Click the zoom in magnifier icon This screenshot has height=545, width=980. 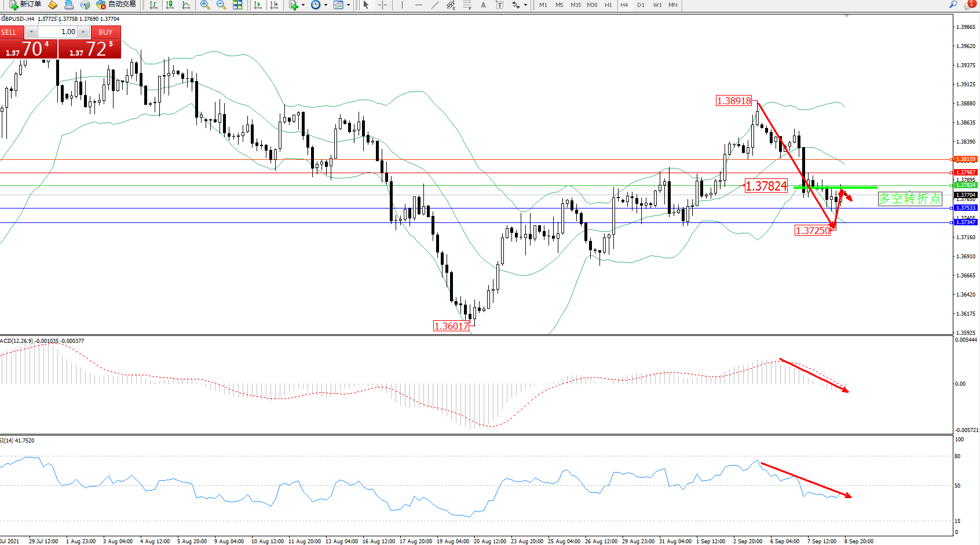tap(204, 5)
